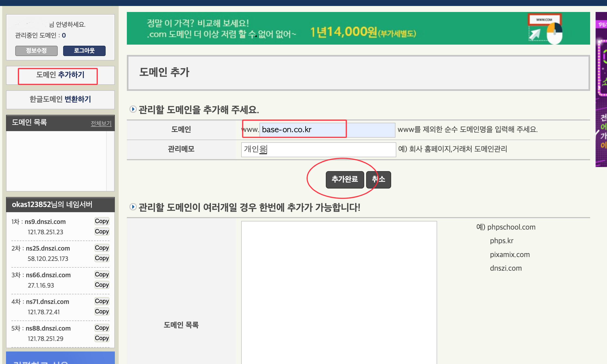The height and width of the screenshot is (364, 607).
Task: Copy ns25.dnszi.com nameserver hostname
Action: pyautogui.click(x=102, y=248)
